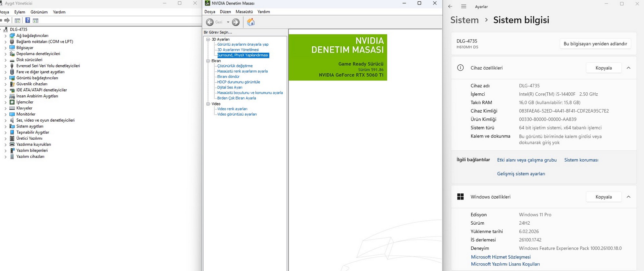This screenshot has height=271, width=644.
Task: Click Kopyala button for Windows özellikleri
Action: pyautogui.click(x=603, y=197)
